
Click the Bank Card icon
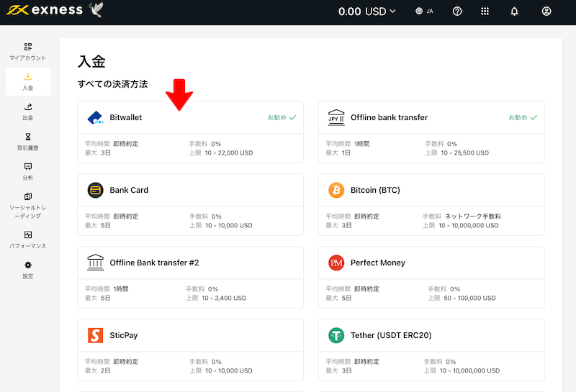click(95, 190)
